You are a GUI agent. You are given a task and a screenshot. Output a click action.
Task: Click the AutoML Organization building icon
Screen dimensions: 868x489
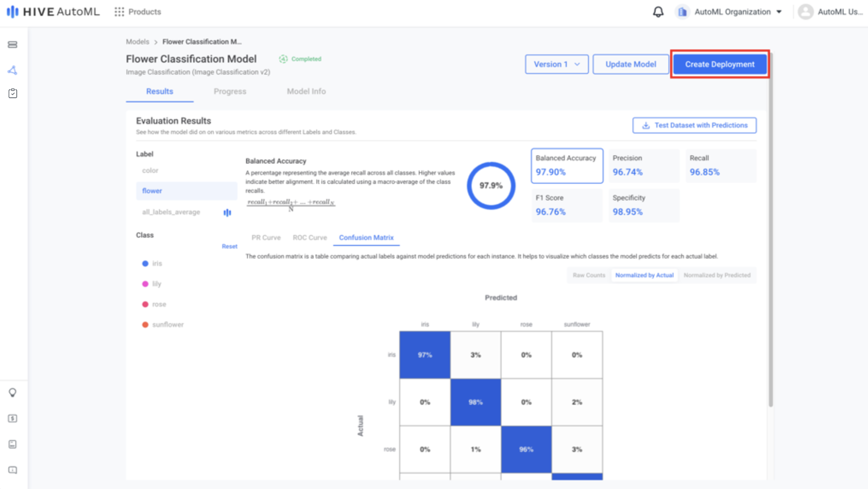[x=682, y=12]
